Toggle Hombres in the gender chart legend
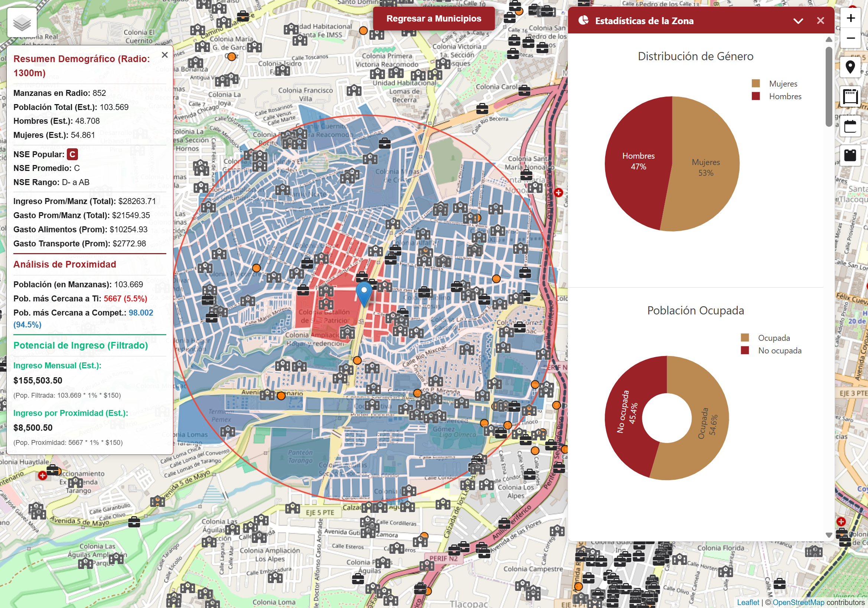The width and height of the screenshot is (868, 608). click(785, 97)
